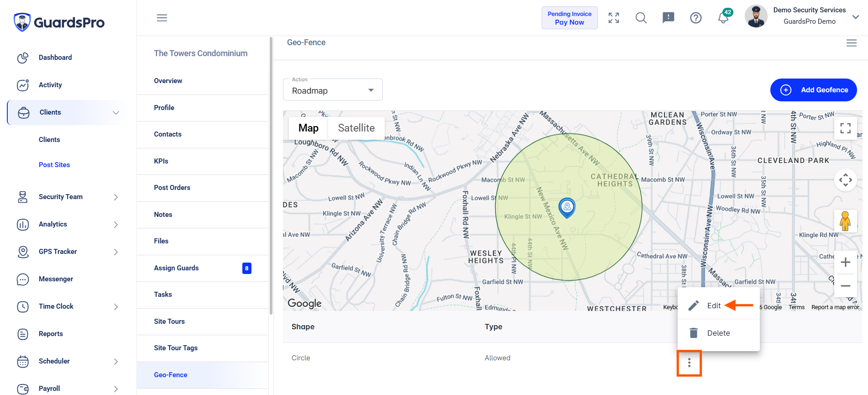Image resolution: width=868 pixels, height=395 pixels.
Task: Open the account dropdown chevron
Action: (x=856, y=17)
